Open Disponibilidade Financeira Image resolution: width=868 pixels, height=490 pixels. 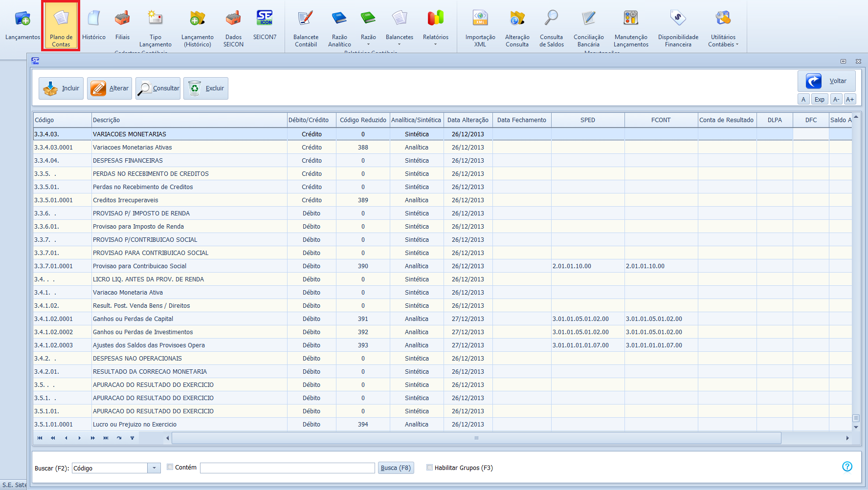click(x=678, y=28)
